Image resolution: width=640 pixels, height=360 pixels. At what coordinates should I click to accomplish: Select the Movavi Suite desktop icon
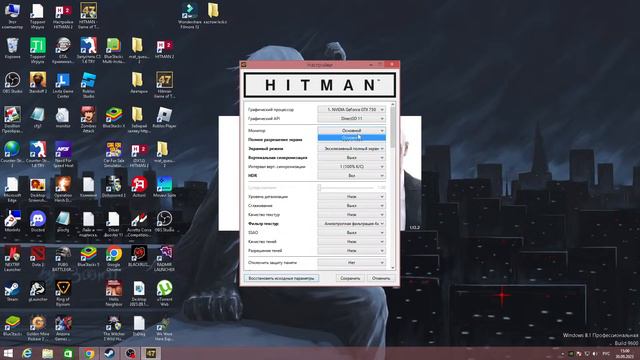point(164,187)
